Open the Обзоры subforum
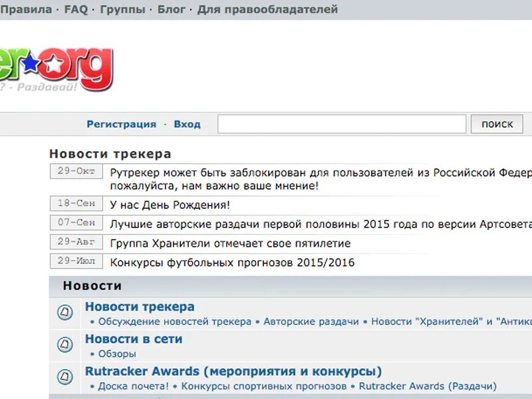The width and height of the screenshot is (532, 399). (x=117, y=354)
